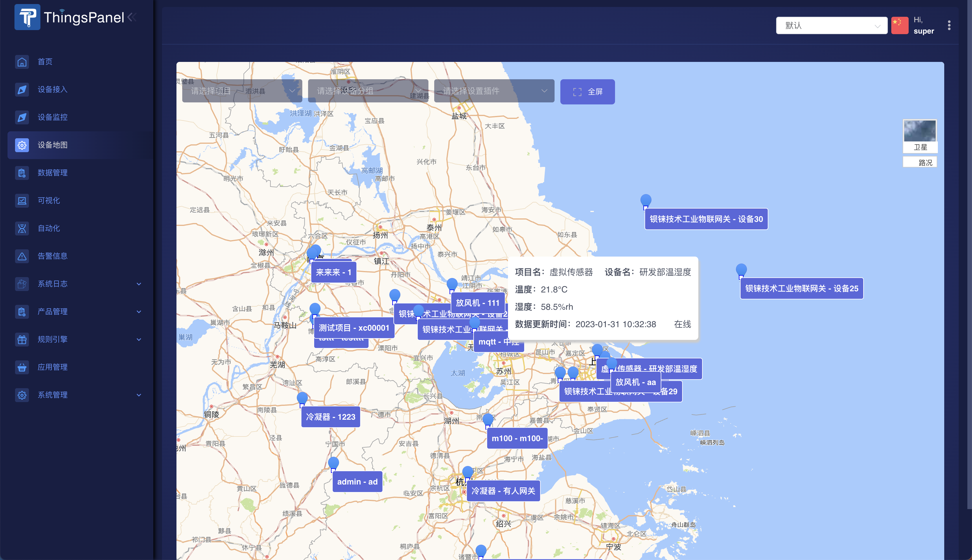This screenshot has width=972, height=560.
Task: Switch to 卫星 satellite map view
Action: 920,136
